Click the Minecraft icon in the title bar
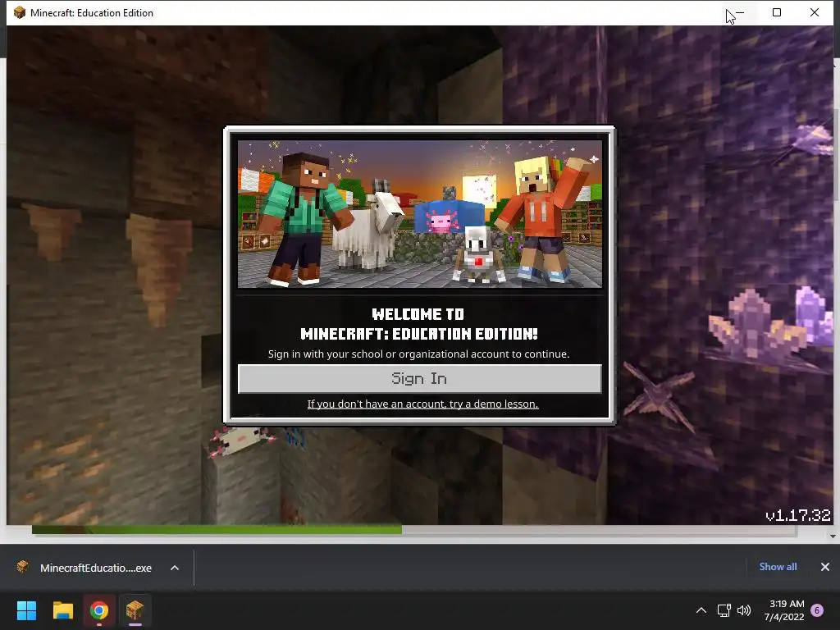Image resolution: width=840 pixels, height=630 pixels. [x=20, y=12]
